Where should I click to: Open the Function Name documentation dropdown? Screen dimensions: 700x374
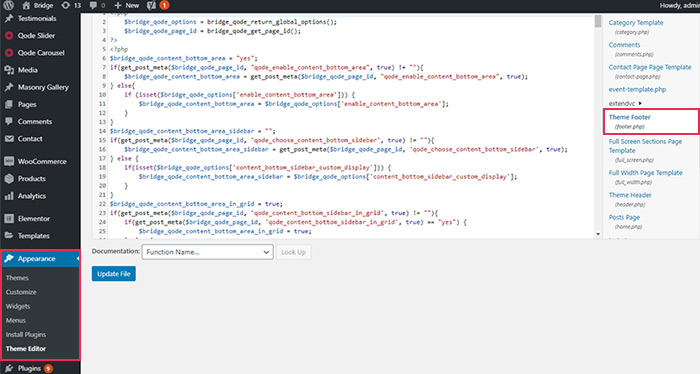(208, 252)
